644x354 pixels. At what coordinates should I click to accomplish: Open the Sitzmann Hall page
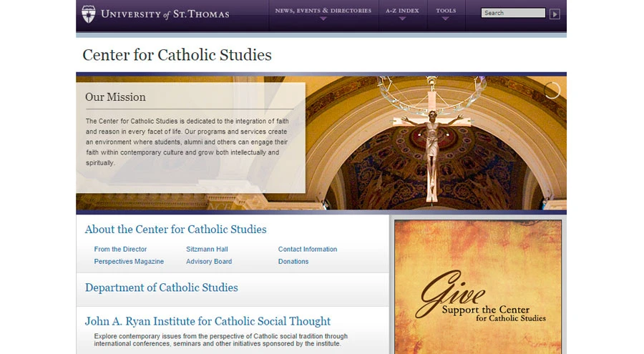(207, 249)
